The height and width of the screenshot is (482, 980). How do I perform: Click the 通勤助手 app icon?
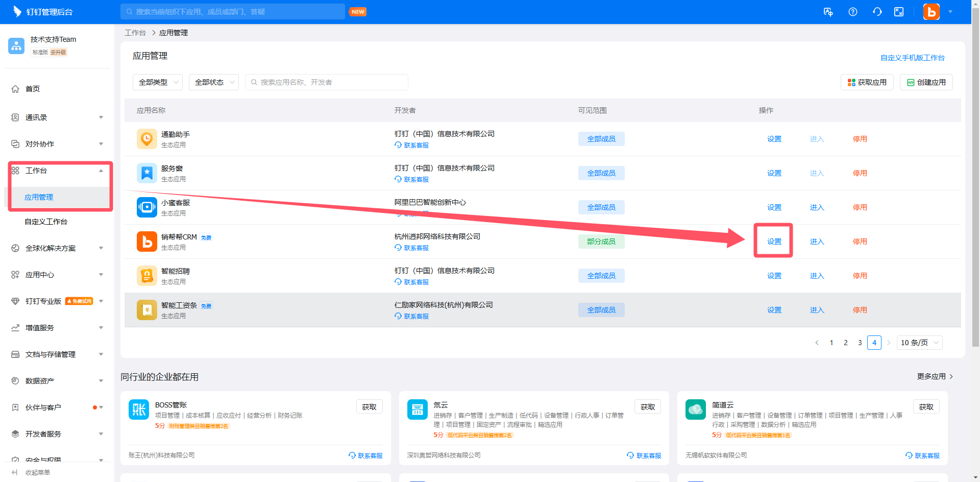pos(146,139)
